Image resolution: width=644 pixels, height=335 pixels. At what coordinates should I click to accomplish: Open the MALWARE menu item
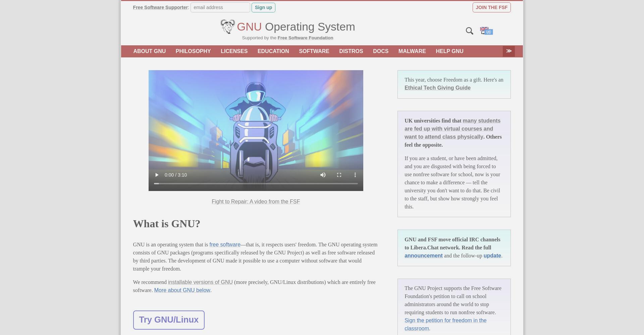tap(412, 51)
